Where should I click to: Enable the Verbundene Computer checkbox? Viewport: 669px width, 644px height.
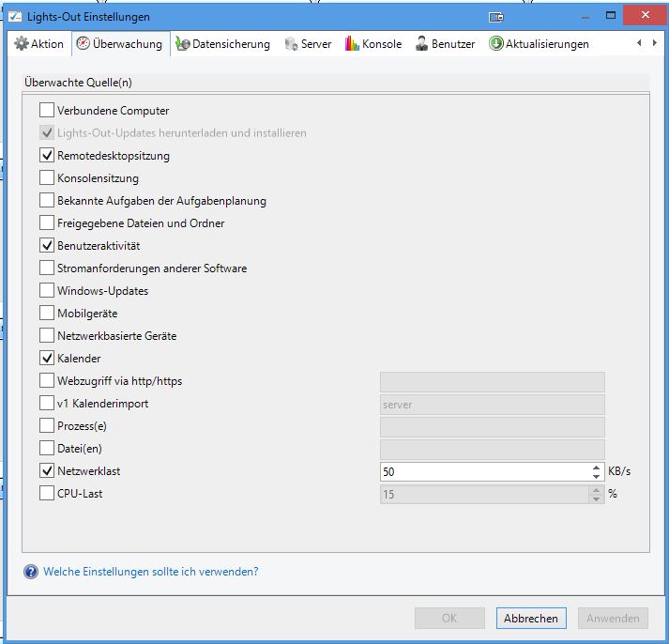pyautogui.click(x=48, y=111)
